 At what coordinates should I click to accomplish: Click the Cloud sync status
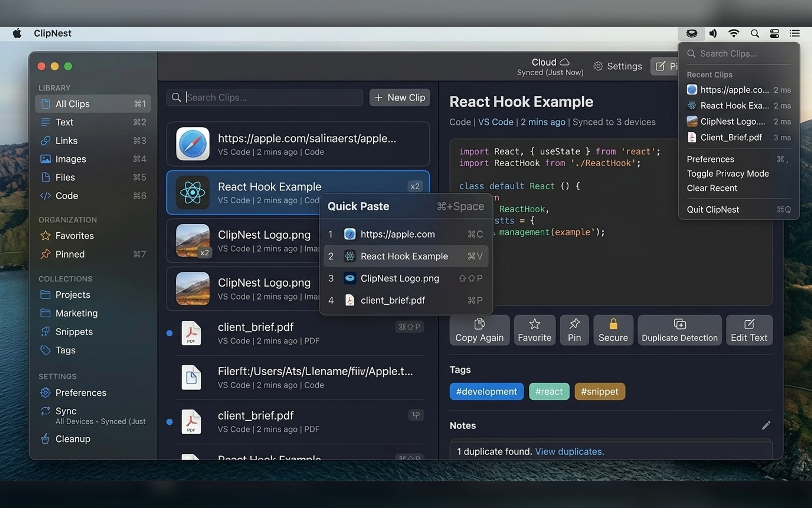(550, 67)
